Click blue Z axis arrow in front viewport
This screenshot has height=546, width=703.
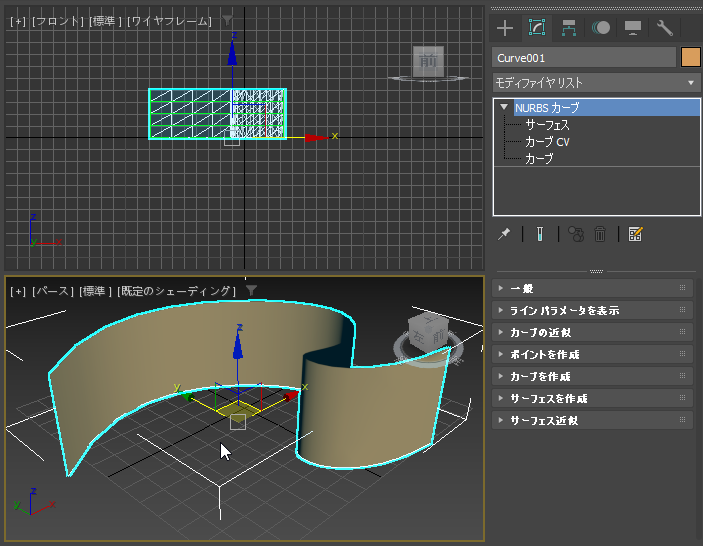click(232, 54)
